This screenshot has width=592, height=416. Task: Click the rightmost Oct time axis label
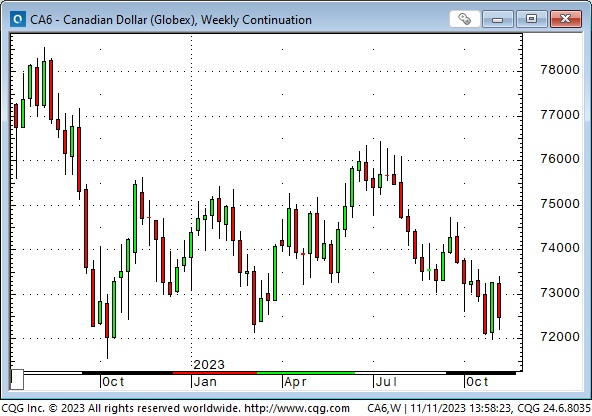pos(477,382)
